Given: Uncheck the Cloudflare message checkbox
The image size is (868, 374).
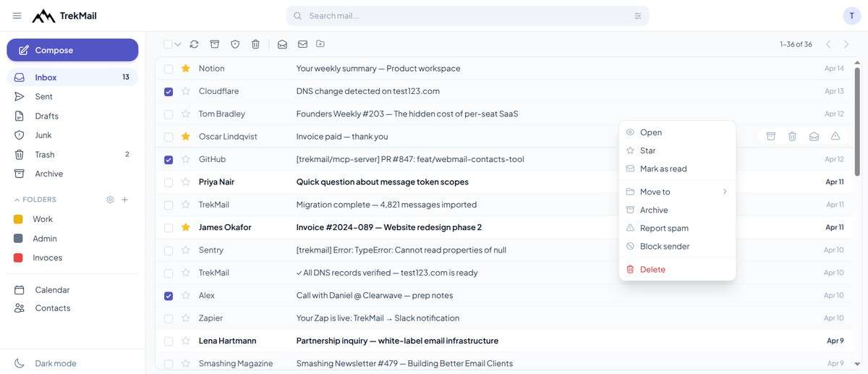Looking at the screenshot, I should [169, 91].
